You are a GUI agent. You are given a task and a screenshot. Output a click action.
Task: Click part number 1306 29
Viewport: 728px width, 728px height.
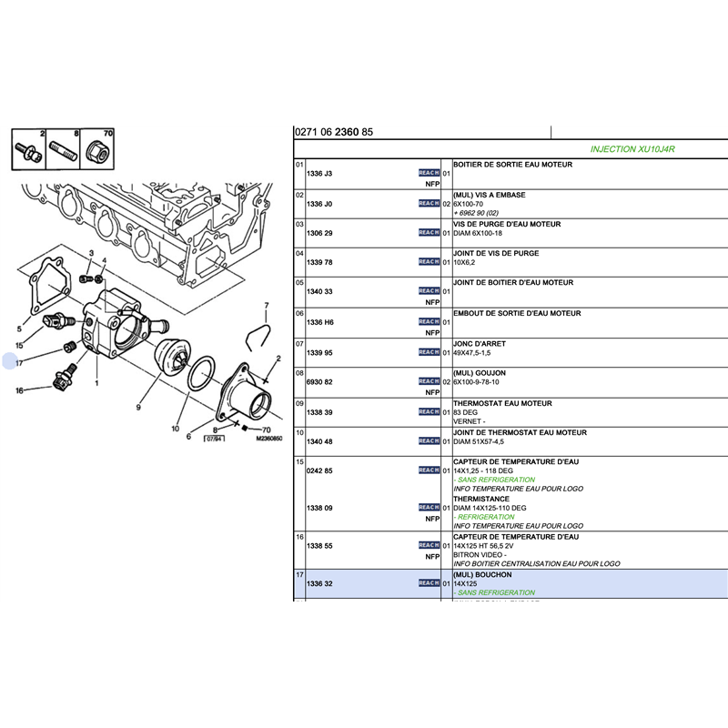tap(319, 233)
